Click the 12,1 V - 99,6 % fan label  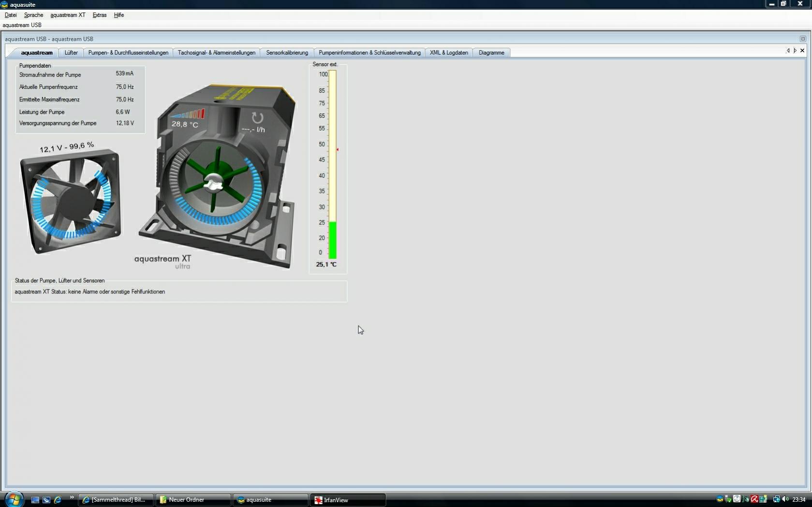tap(67, 147)
